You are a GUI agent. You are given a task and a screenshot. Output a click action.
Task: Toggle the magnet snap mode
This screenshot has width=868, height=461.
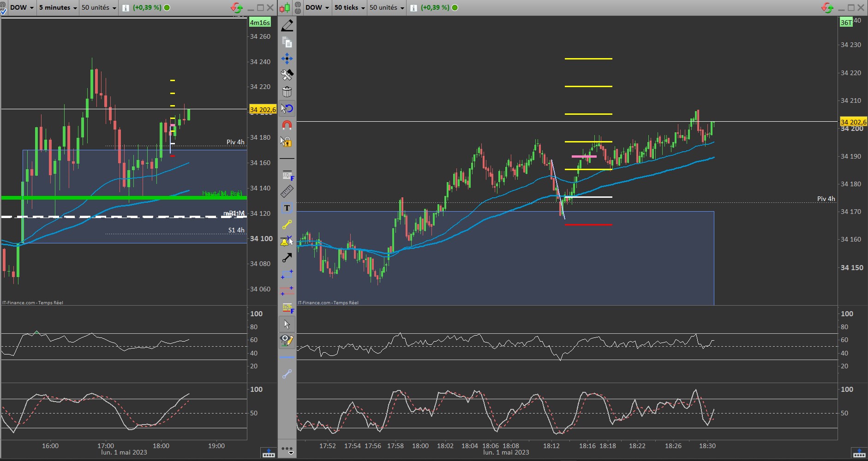(287, 125)
